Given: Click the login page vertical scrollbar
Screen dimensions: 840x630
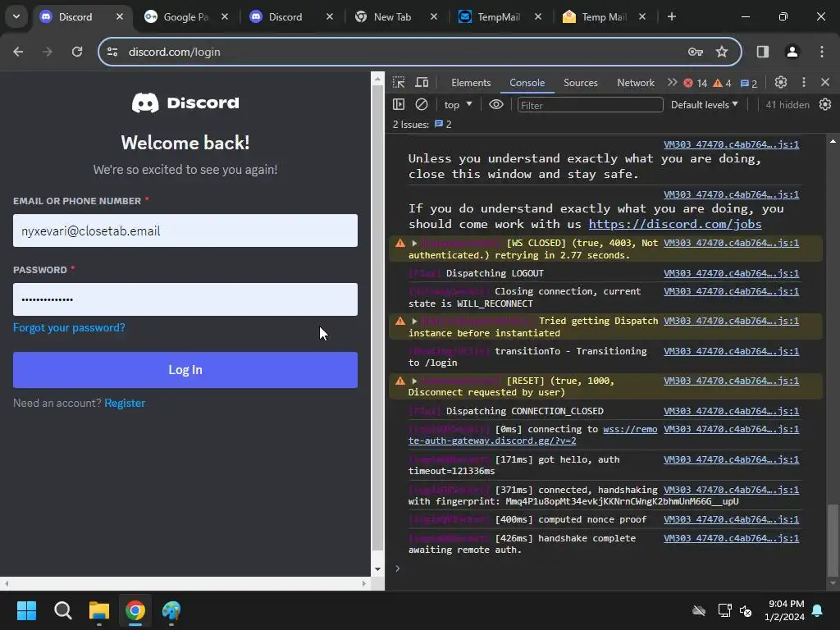Looking at the screenshot, I should 377,319.
